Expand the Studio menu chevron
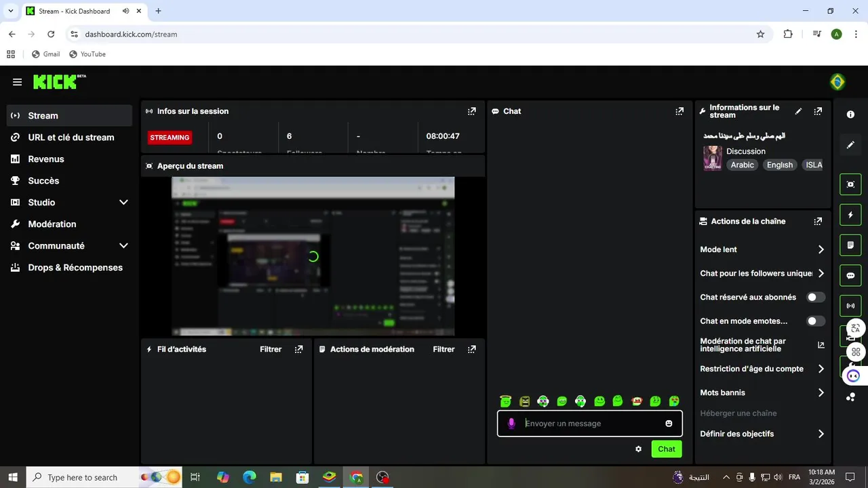Image resolution: width=868 pixels, height=488 pixels. click(123, 202)
